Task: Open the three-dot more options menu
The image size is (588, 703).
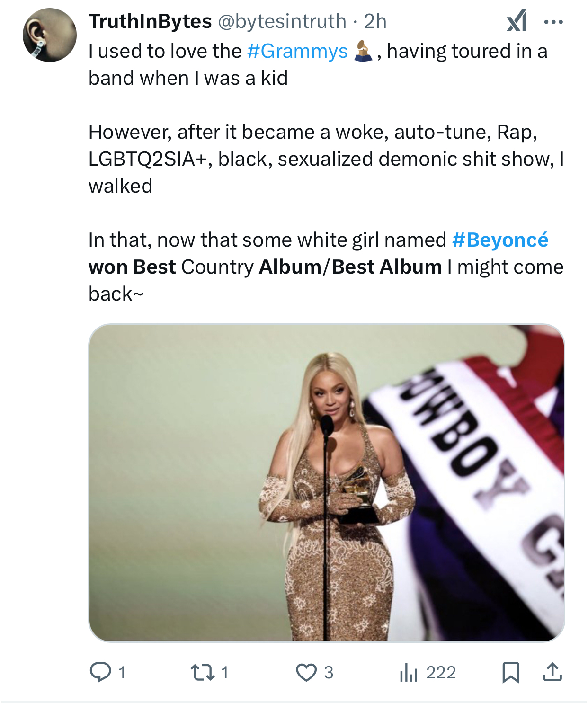Action: pyautogui.click(x=553, y=22)
